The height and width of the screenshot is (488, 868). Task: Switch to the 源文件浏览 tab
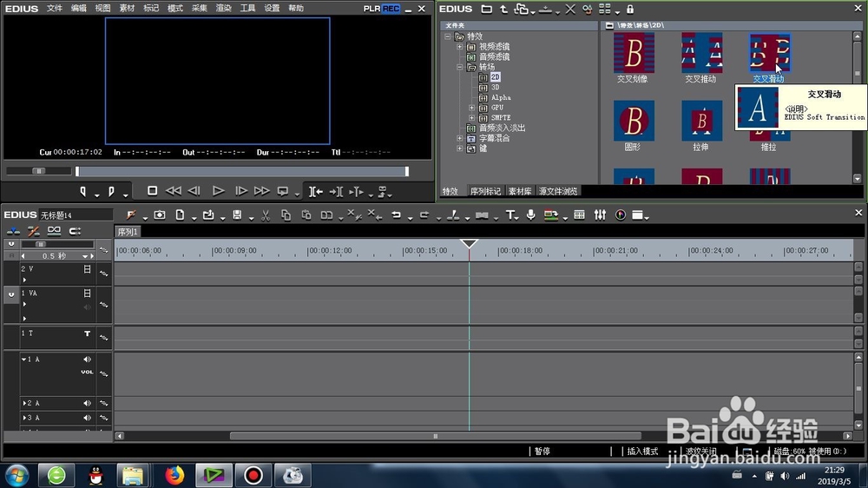[x=558, y=191]
